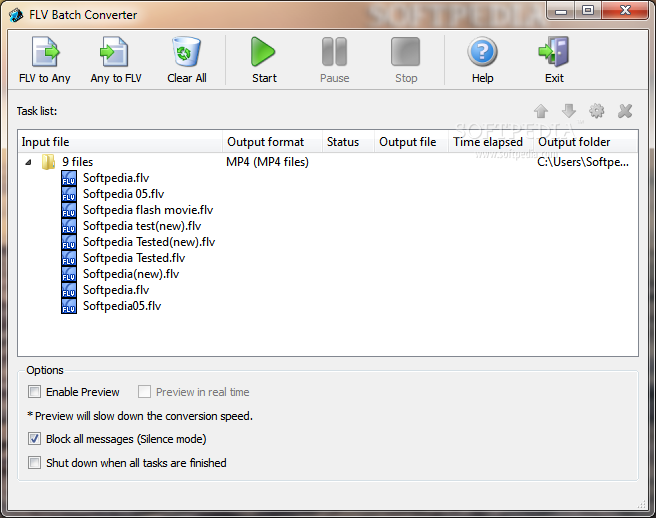Click the Output format column header
The image size is (656, 518).
click(272, 142)
